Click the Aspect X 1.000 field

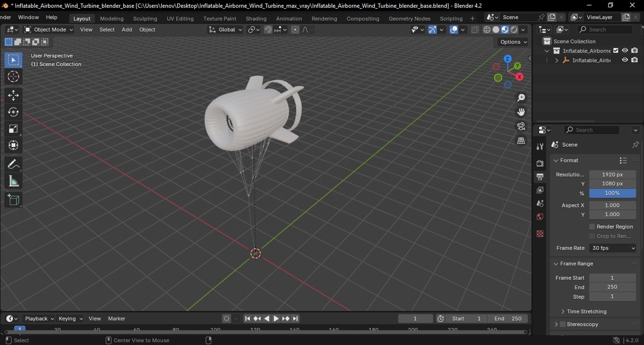pos(612,205)
